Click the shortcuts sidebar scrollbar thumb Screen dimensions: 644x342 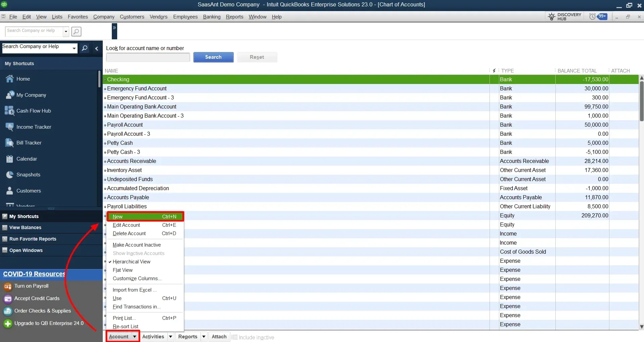click(99, 79)
